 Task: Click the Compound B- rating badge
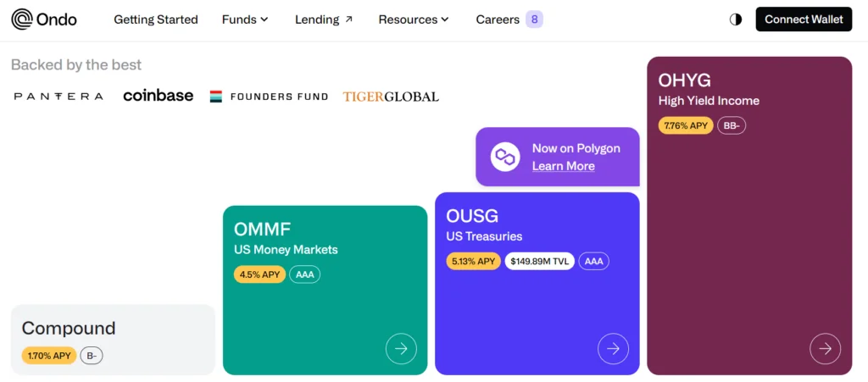(x=92, y=356)
